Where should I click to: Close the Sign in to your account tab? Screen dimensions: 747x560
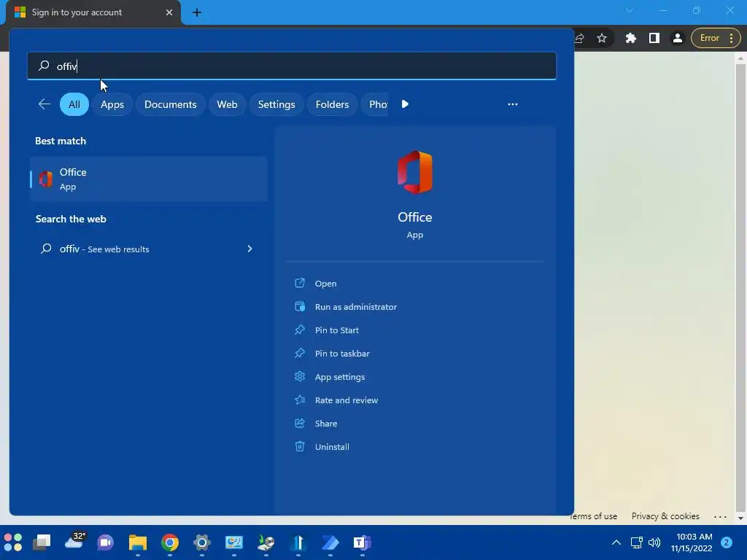coord(169,12)
